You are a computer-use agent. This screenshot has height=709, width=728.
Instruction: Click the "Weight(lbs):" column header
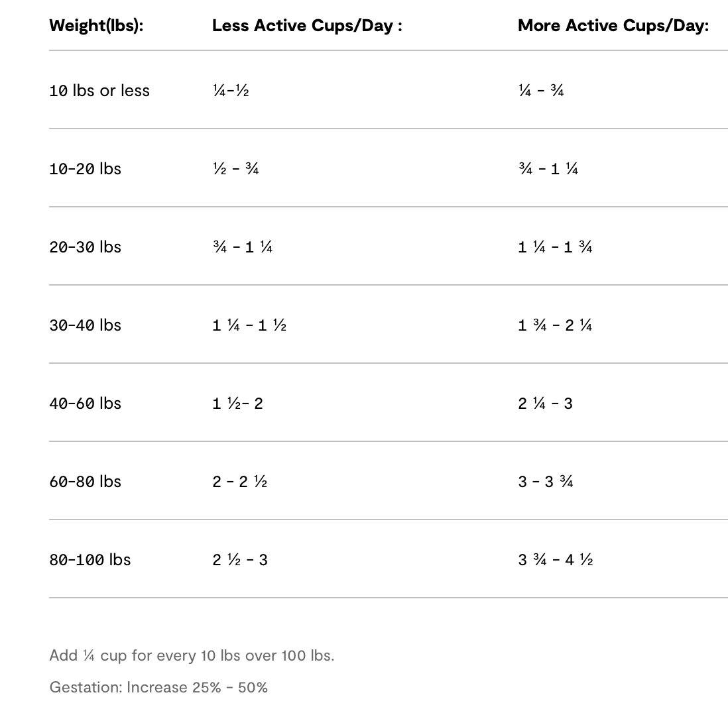pyautogui.click(x=96, y=26)
